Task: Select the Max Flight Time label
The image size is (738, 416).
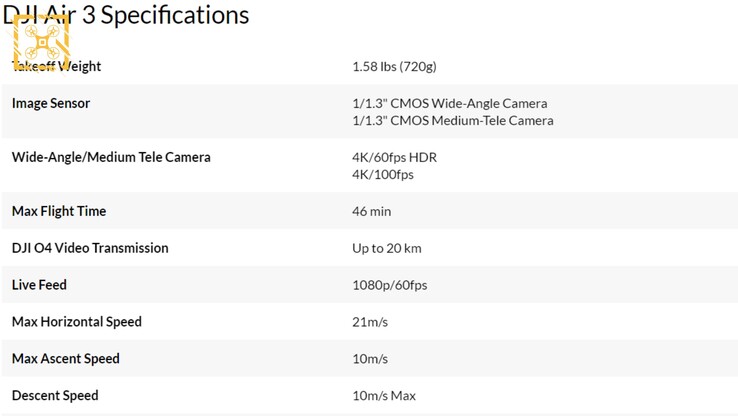Action: pyautogui.click(x=59, y=211)
